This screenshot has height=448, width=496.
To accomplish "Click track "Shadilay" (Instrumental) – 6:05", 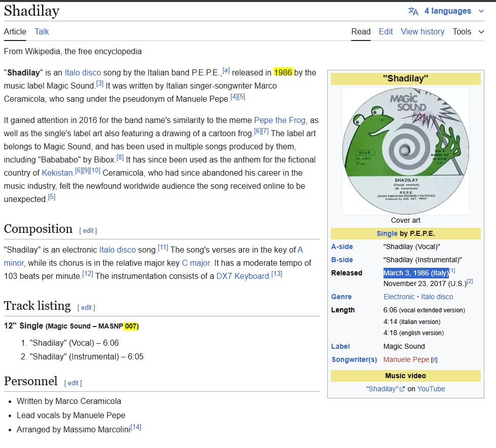I will [x=87, y=357].
